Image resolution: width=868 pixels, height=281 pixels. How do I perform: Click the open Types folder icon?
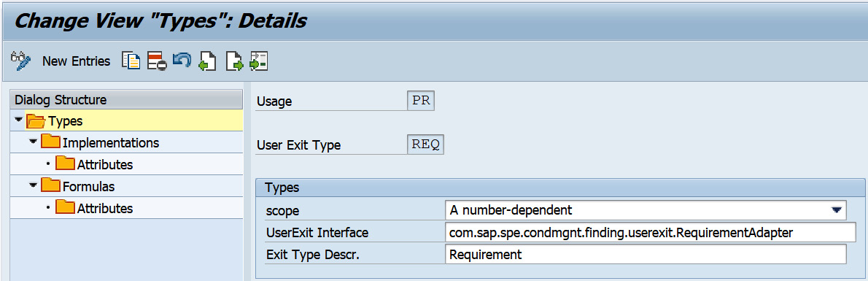pos(36,120)
